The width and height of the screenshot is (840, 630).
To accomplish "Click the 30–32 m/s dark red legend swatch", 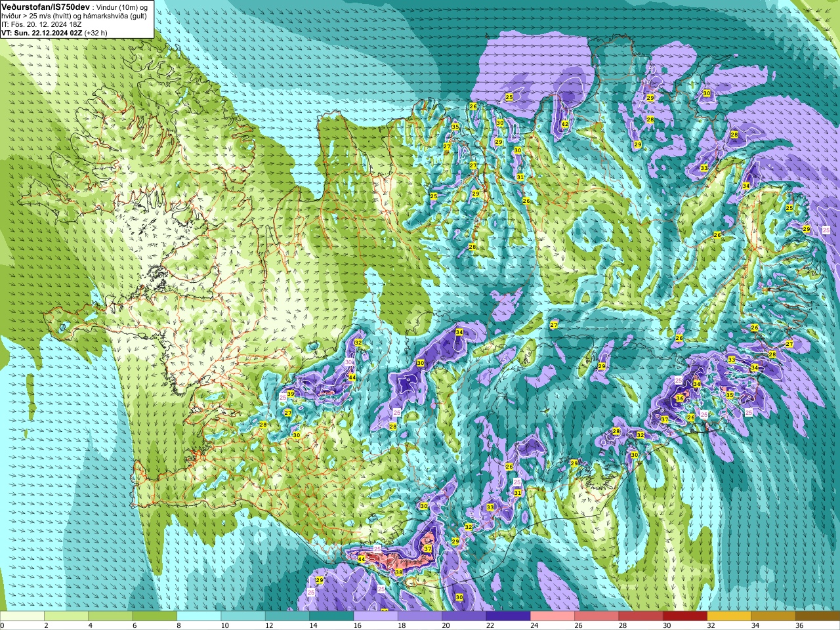I will tap(685, 616).
